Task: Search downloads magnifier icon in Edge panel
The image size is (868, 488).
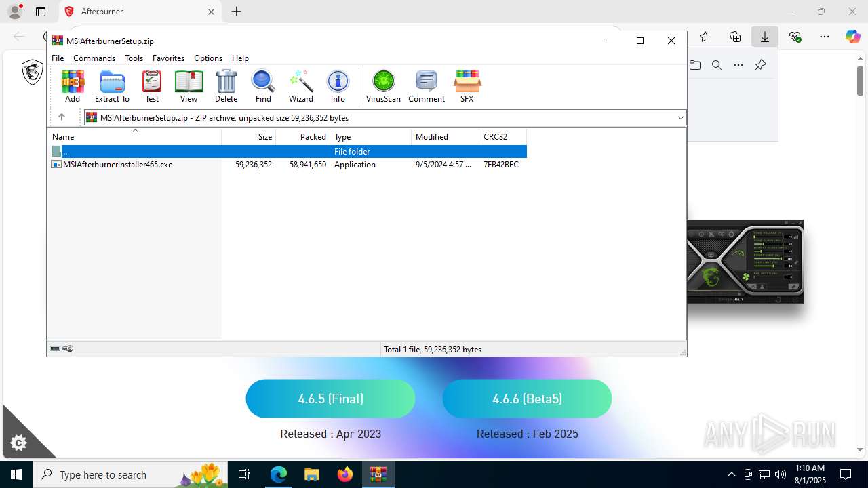Action: point(717,65)
